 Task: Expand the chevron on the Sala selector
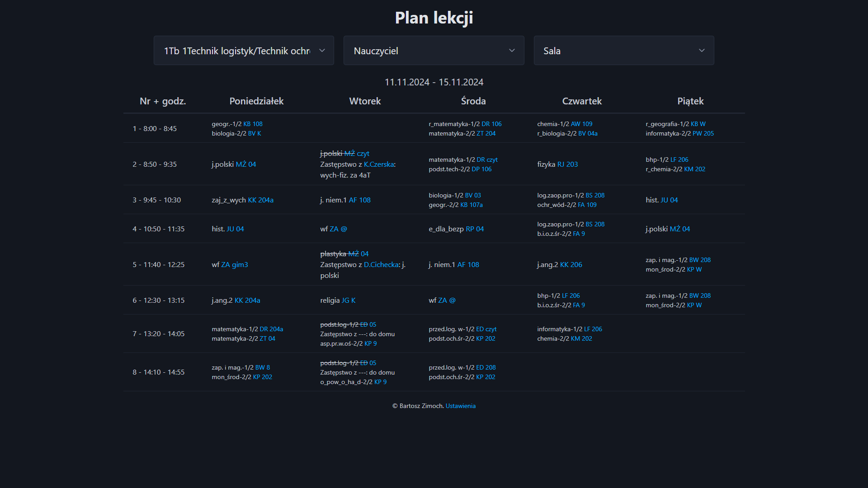coord(702,50)
